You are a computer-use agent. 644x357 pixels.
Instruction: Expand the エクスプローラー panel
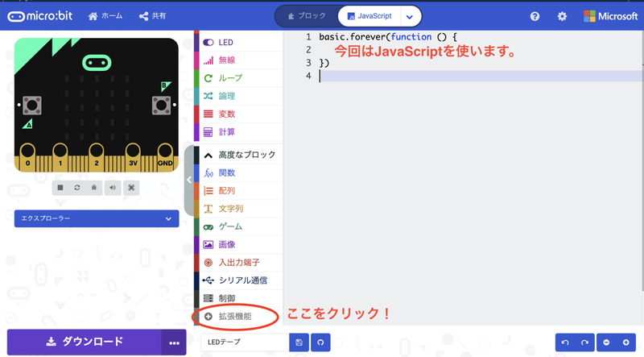pyautogui.click(x=97, y=218)
